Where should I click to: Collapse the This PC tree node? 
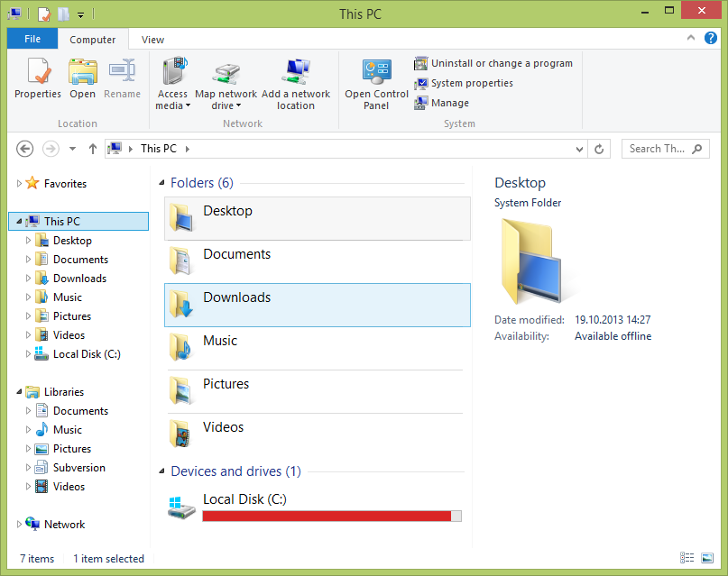(x=19, y=221)
